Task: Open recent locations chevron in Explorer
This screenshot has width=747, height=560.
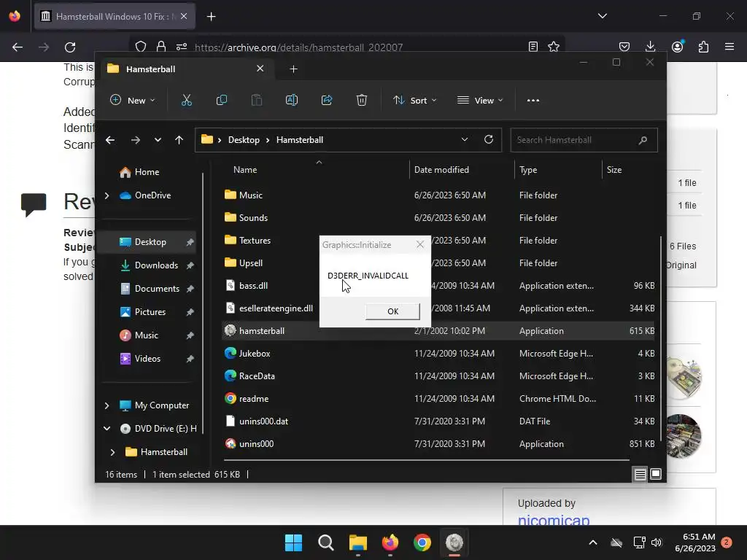Action: (x=158, y=140)
